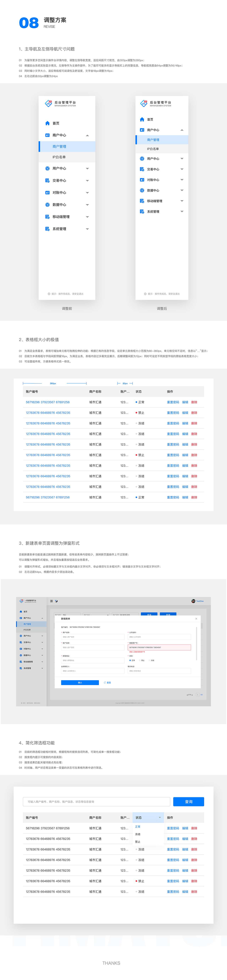Click the 用户中心 icon in 调整前 sidebar
The width and height of the screenshot is (227, 980).
(x=47, y=168)
